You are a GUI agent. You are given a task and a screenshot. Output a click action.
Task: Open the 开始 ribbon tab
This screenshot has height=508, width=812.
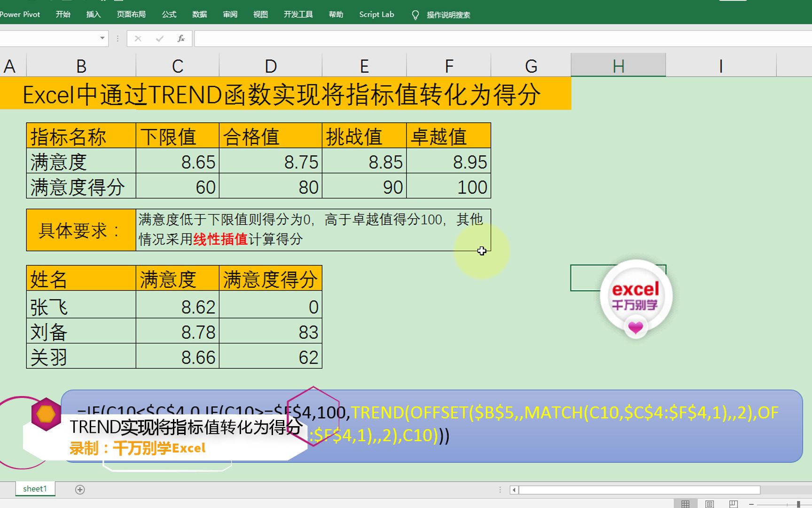[x=63, y=15]
